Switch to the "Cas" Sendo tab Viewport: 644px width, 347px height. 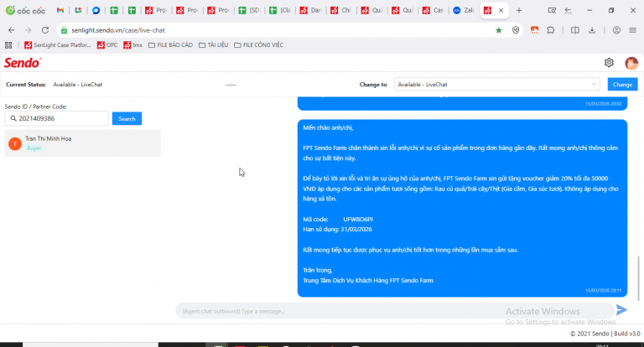click(434, 10)
